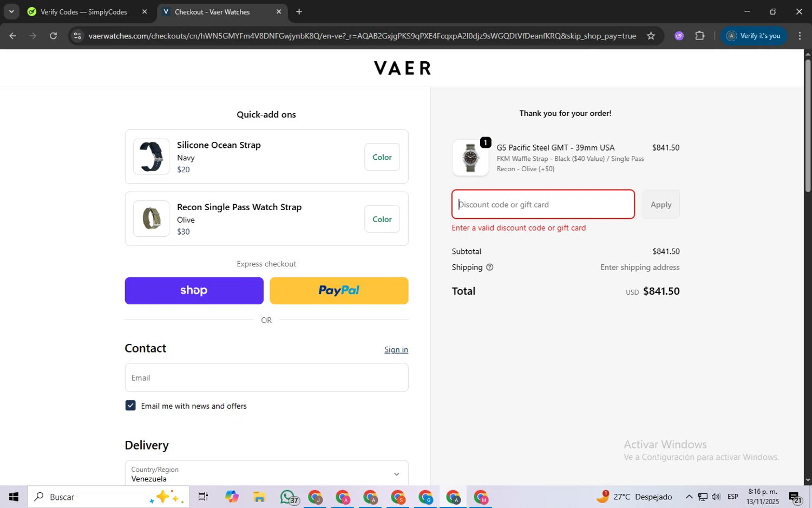Click the G5 Pacific Steel GMT watch thumbnail

(x=470, y=158)
